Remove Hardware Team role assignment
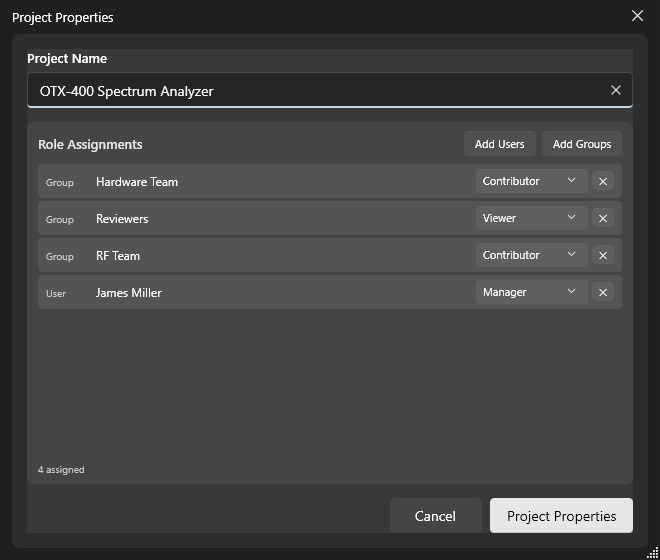 tap(603, 181)
